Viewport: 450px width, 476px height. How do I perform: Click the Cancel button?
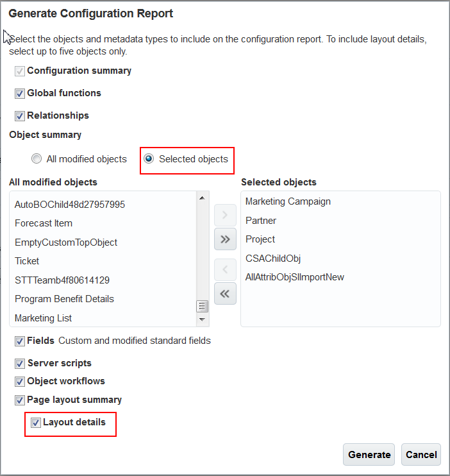421,455
